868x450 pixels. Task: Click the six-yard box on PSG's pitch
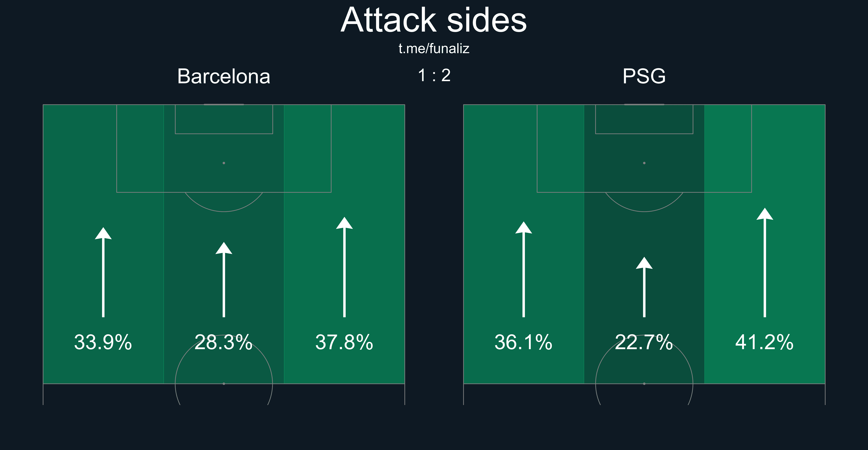[x=644, y=119]
